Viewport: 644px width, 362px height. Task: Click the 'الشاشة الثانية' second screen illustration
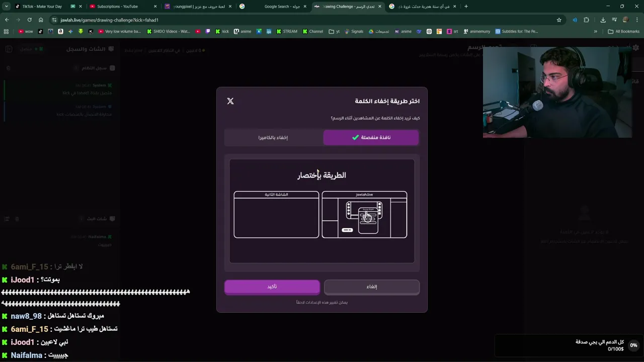[x=276, y=215]
